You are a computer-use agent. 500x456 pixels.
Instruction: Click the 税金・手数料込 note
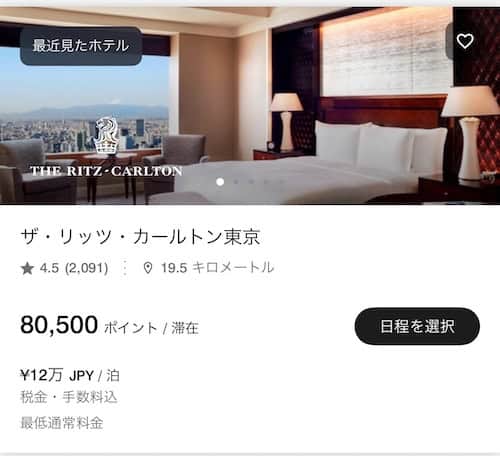tap(69, 397)
